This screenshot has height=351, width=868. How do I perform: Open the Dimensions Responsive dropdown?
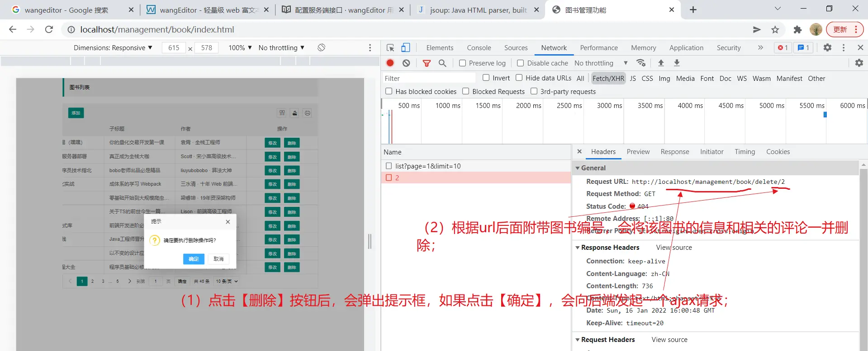113,48
